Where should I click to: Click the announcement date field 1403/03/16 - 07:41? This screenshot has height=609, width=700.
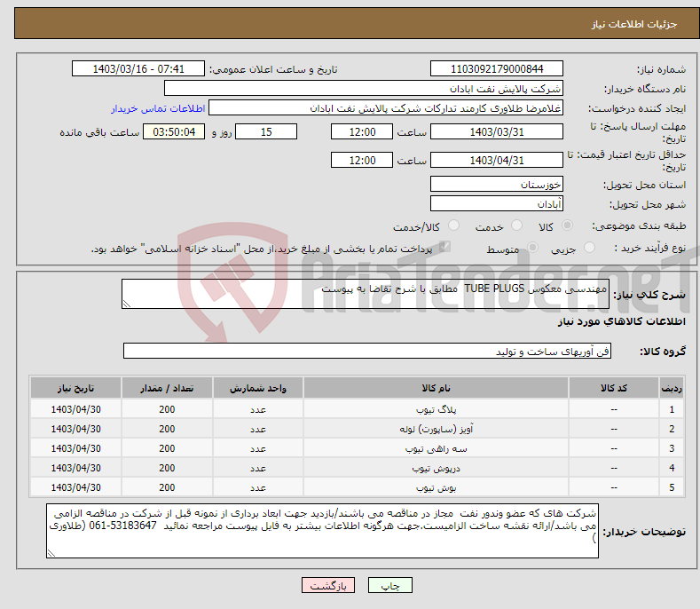[x=138, y=69]
